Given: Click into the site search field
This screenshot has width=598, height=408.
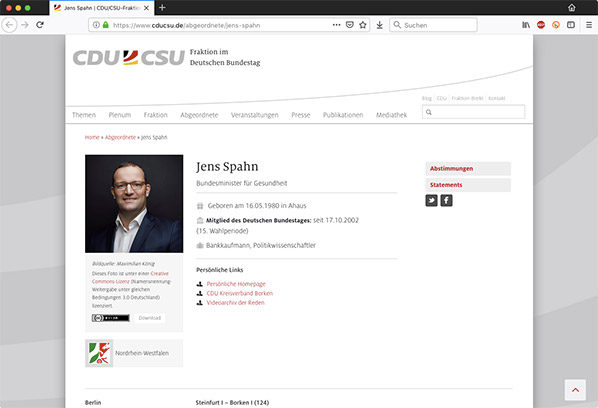Looking at the screenshot, I should (473, 112).
